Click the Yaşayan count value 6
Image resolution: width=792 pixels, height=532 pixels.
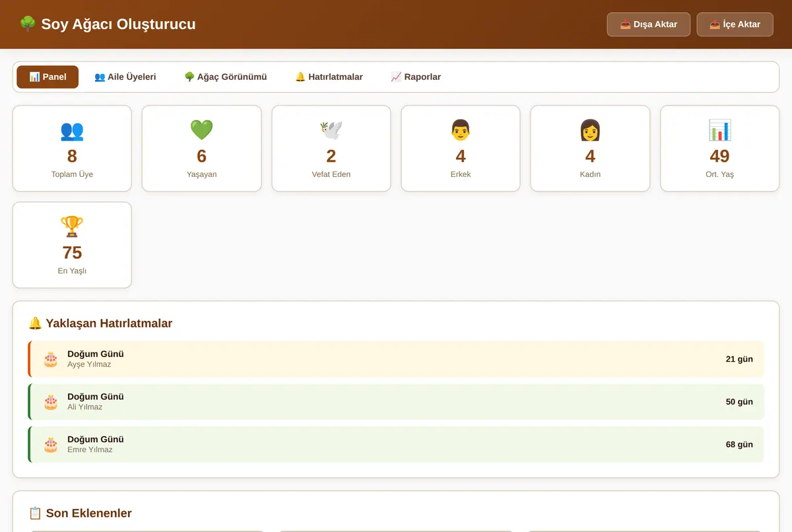click(x=201, y=156)
